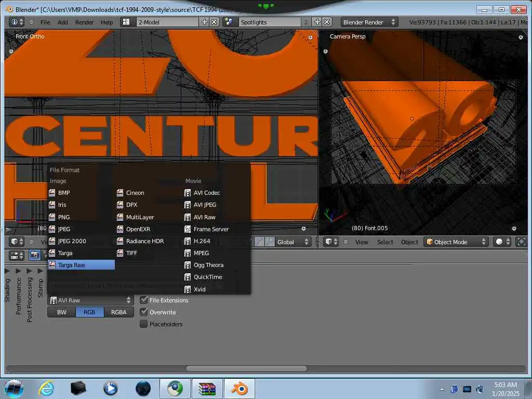Screen dimensions: 532x399
Task: Click the properties horizontal scrollbar
Action: (x=246, y=368)
